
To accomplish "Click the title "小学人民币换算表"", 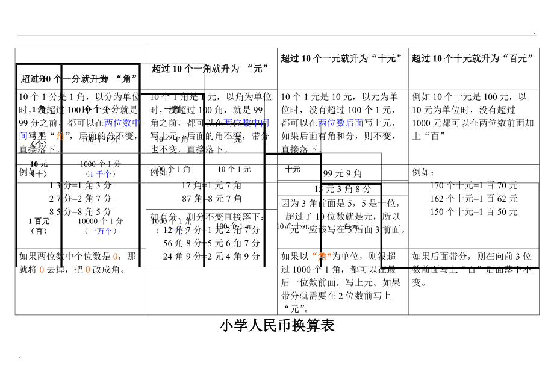I will coord(277,325).
